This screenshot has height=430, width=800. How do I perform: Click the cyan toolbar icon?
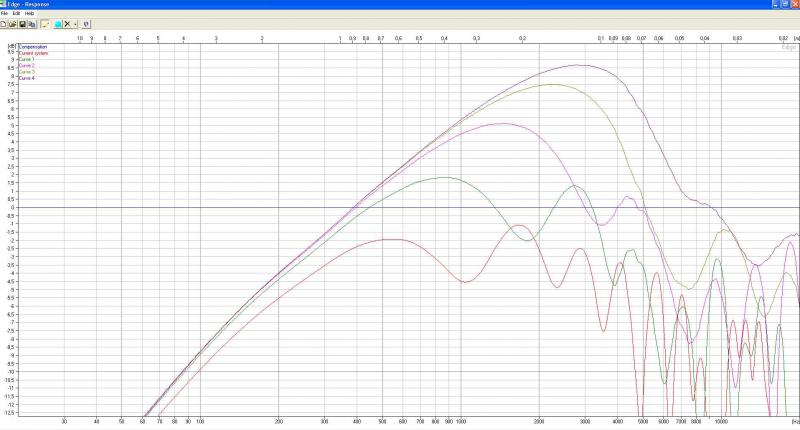pyautogui.click(x=57, y=22)
